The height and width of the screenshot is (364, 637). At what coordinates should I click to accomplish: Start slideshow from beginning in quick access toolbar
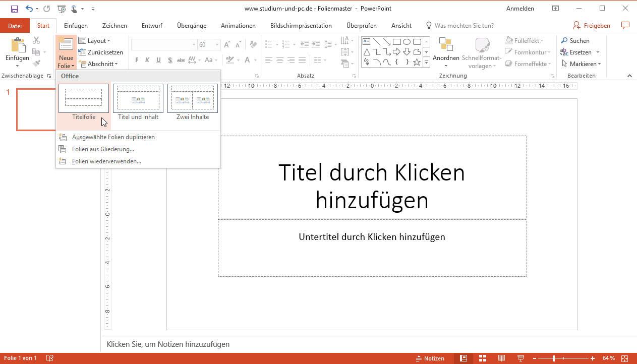(x=62, y=9)
